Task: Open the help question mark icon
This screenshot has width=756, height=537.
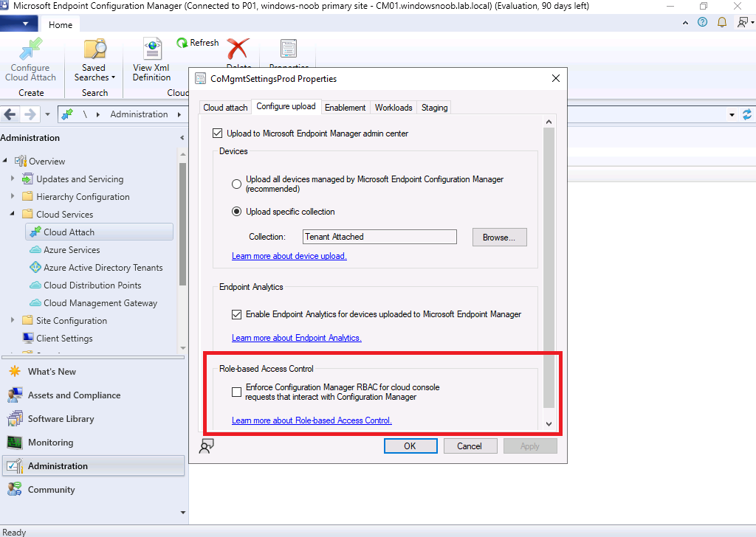Action: click(x=703, y=22)
